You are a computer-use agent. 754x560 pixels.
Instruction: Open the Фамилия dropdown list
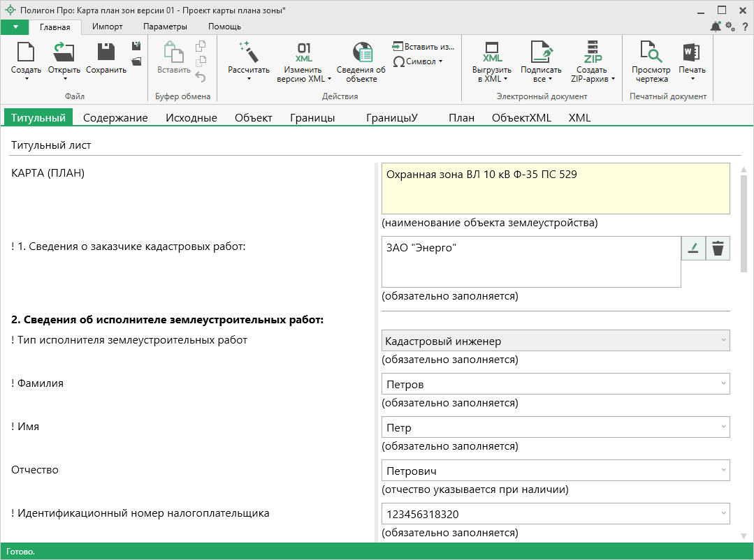(722, 384)
